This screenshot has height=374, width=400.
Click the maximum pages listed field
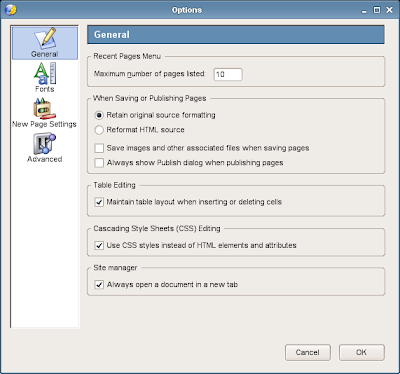pos(228,74)
